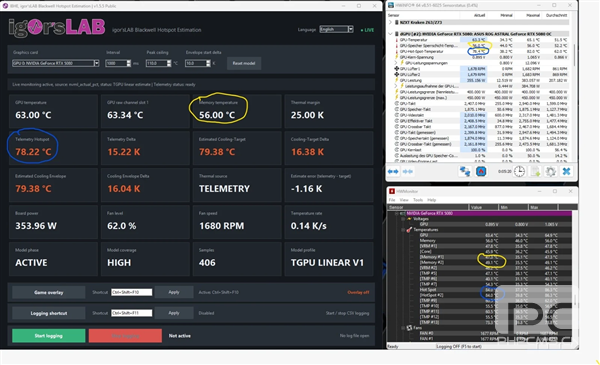This screenshot has width=600, height=365.
Task: Click the igor'sLAB logo
Action: coord(57,28)
